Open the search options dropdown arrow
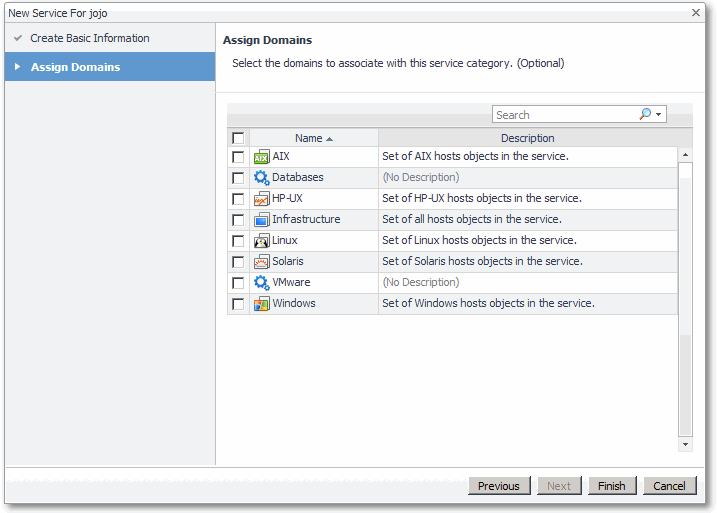717x513 pixels. [659, 115]
